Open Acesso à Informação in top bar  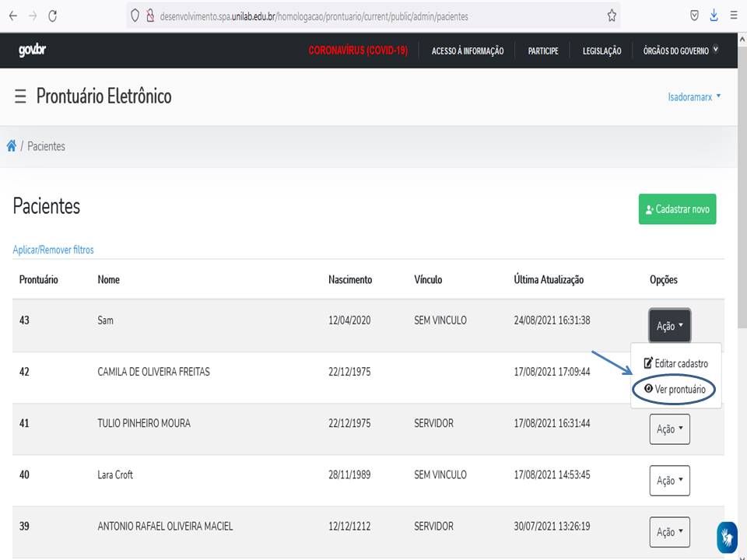click(x=468, y=51)
